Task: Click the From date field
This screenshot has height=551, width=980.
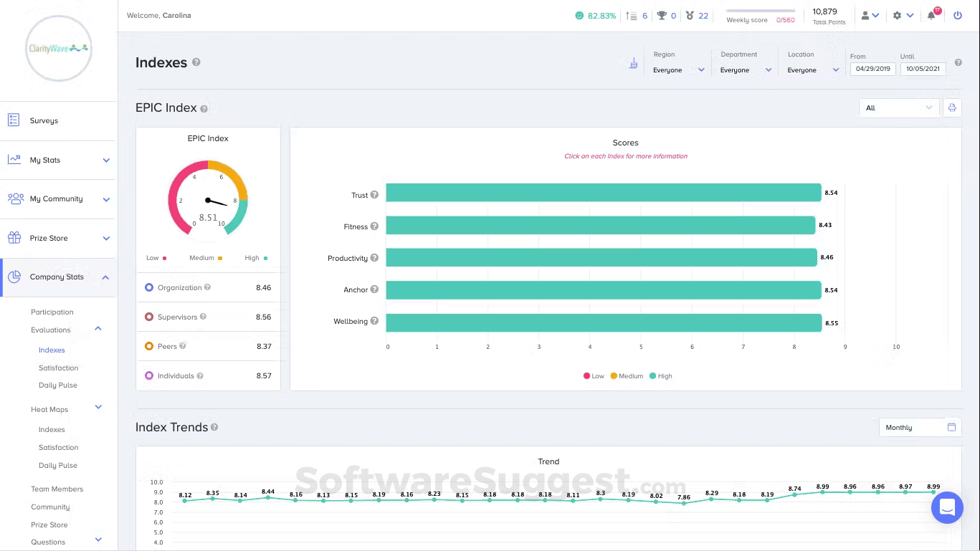Action: pos(872,70)
